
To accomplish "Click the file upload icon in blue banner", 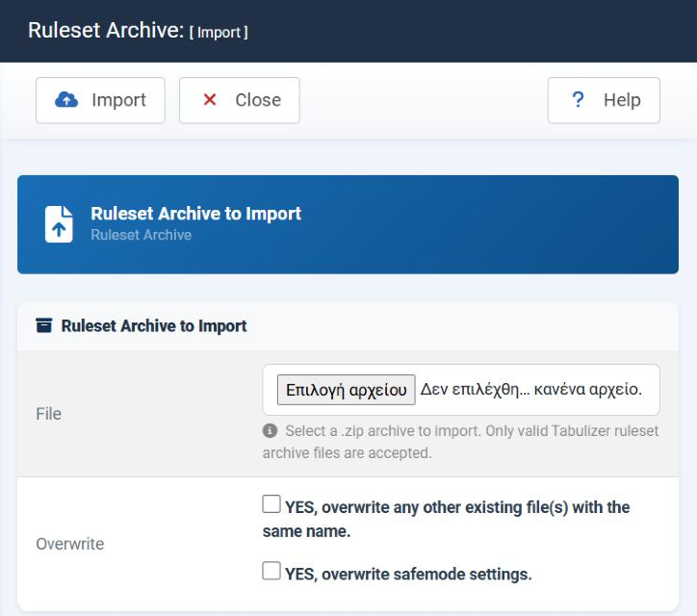I will click(x=59, y=224).
